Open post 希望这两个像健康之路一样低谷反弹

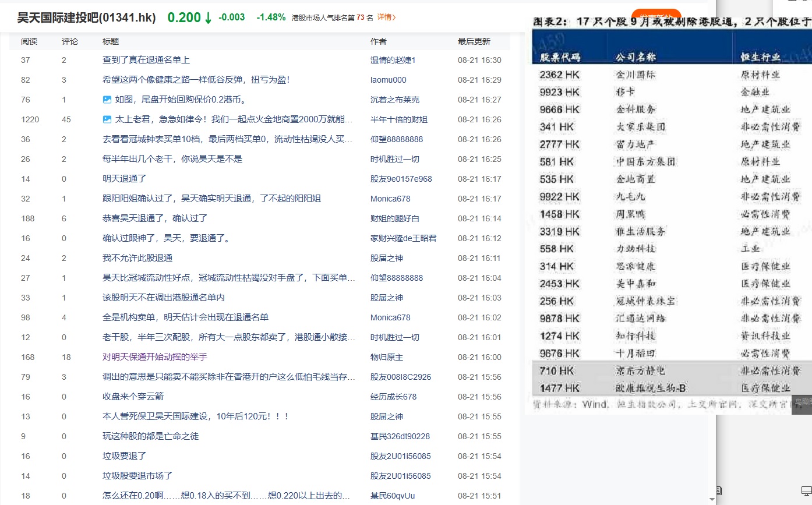[196, 80]
